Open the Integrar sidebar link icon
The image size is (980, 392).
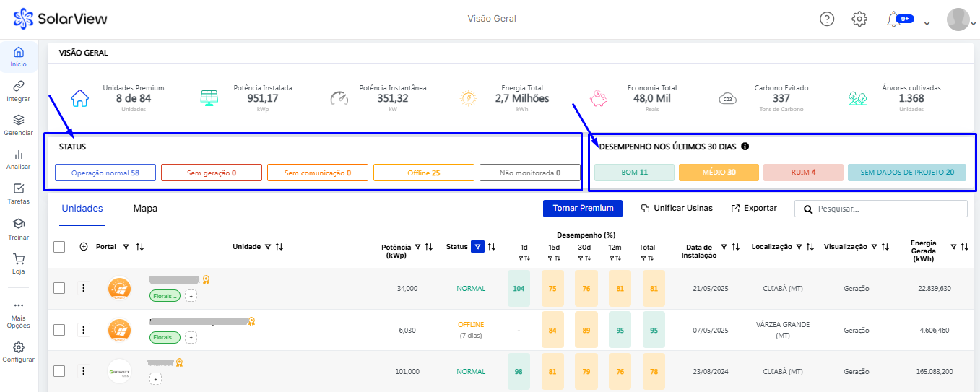tap(19, 86)
